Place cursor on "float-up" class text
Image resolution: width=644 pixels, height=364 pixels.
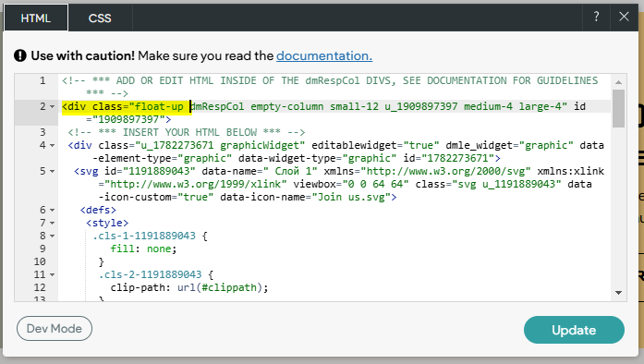[x=159, y=107]
